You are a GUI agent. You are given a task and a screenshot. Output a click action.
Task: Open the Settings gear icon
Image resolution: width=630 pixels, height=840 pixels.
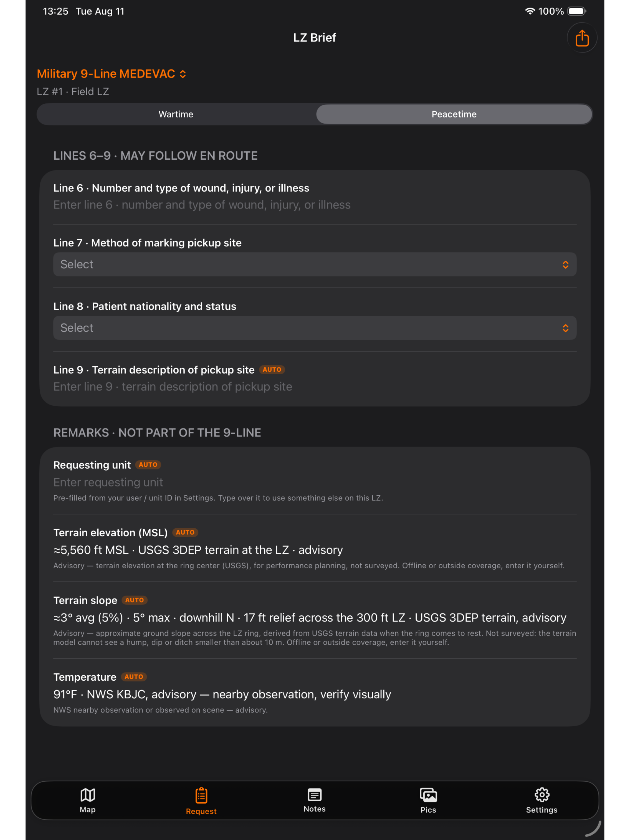(542, 795)
